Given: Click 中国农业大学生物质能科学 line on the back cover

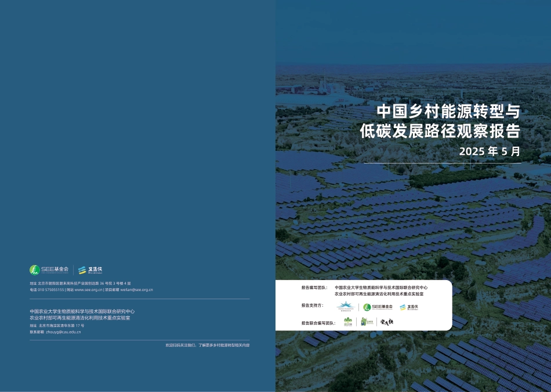Looking at the screenshot, I should tap(82, 311).
